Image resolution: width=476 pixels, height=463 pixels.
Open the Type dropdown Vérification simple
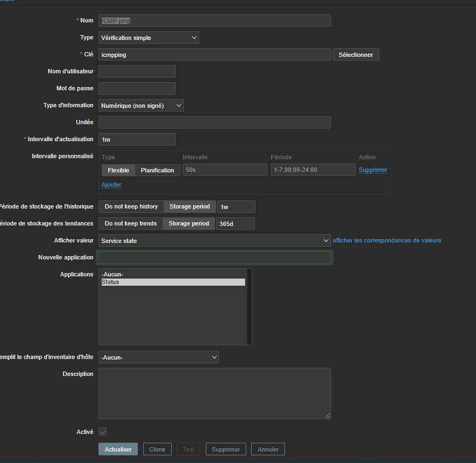(x=148, y=38)
